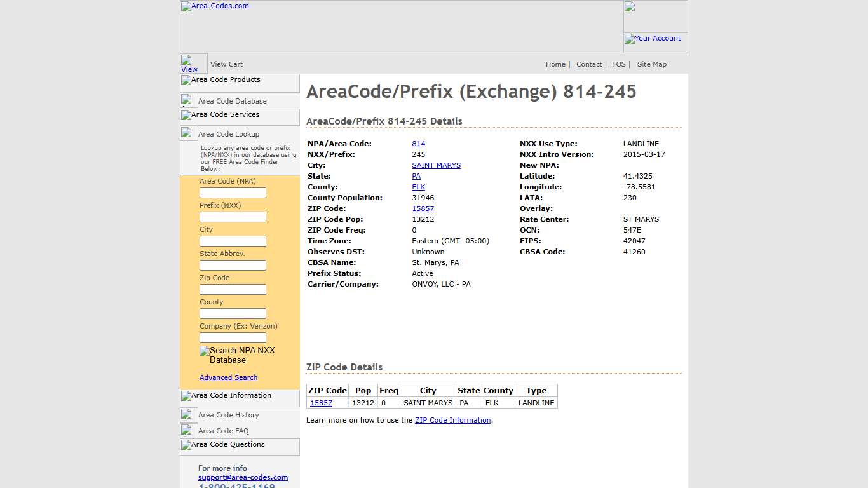Screen dimensions: 868x488
Task: Click the ZIP Code Information link
Action: click(x=452, y=420)
